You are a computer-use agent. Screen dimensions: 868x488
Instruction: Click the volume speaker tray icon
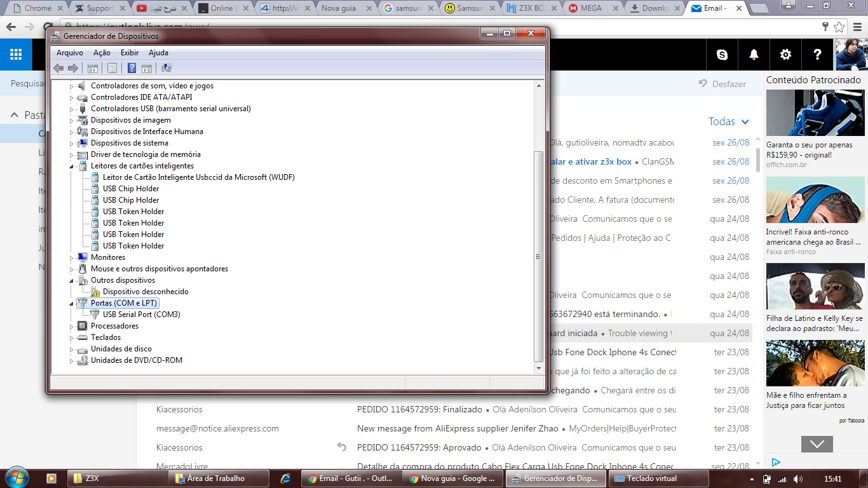click(797, 479)
